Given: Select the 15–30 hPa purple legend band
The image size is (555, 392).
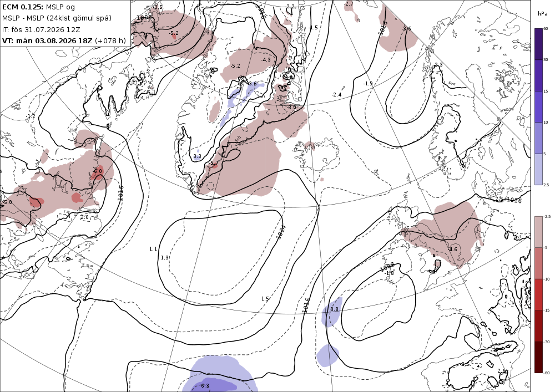Looking at the screenshot, I should click(x=538, y=75).
